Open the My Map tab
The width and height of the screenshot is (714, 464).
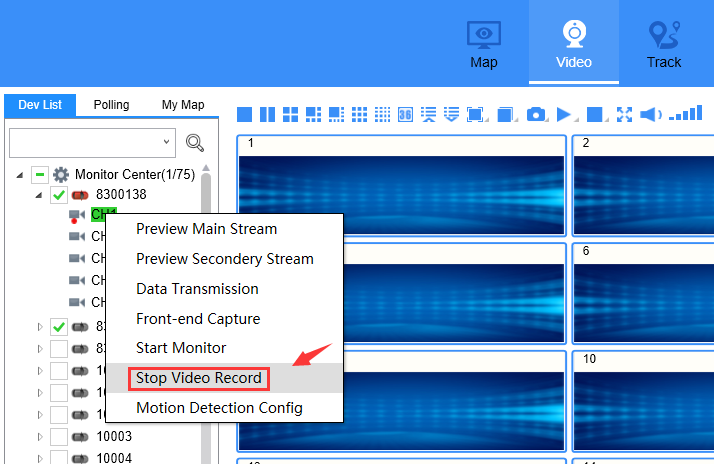coord(183,105)
